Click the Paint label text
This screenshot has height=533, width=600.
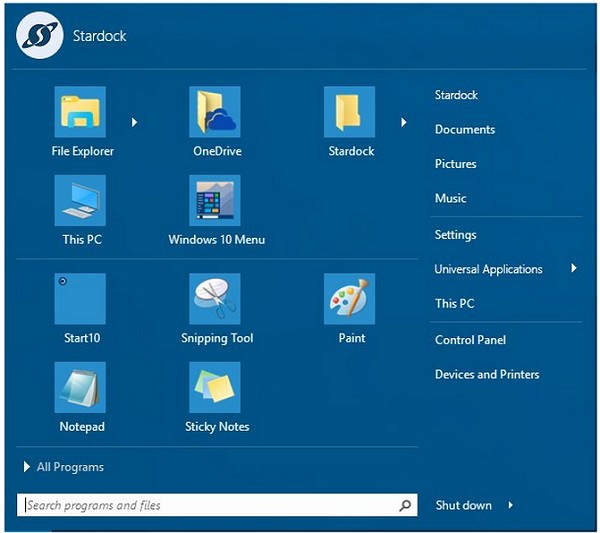pyautogui.click(x=352, y=338)
